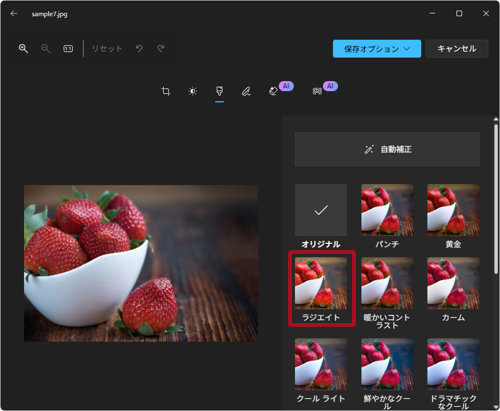The width and height of the screenshot is (500, 411).
Task: Click the scrollbar down arrow
Action: (x=496, y=407)
